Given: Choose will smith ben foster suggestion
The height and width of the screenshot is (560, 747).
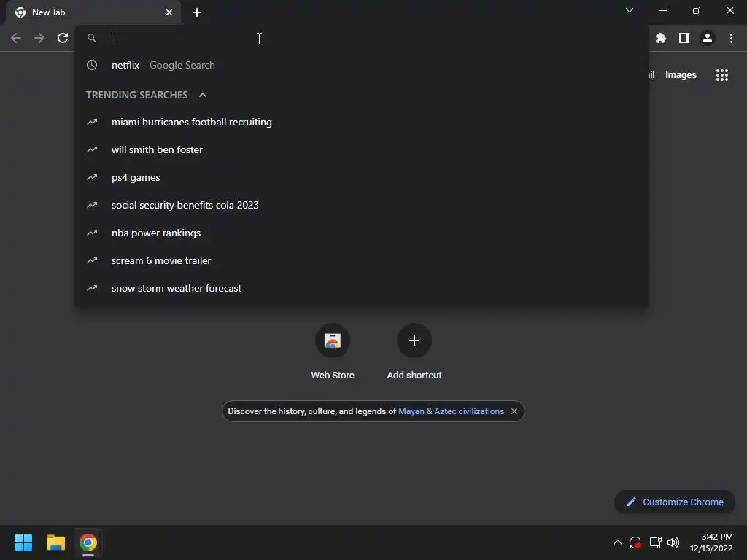Looking at the screenshot, I should coord(362,149).
